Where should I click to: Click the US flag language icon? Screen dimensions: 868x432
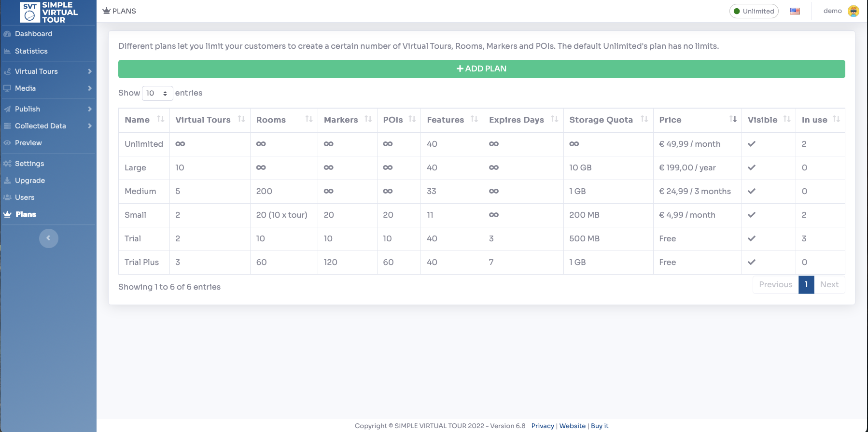click(795, 11)
